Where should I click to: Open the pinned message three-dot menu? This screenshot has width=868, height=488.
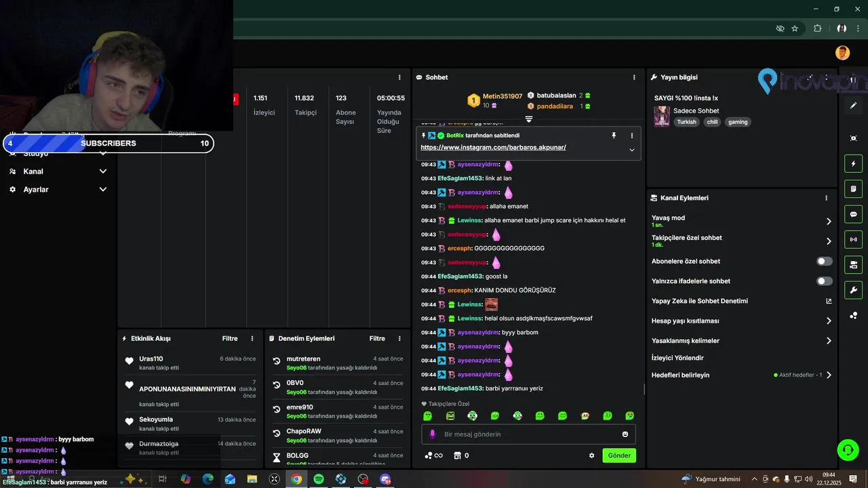tap(632, 136)
